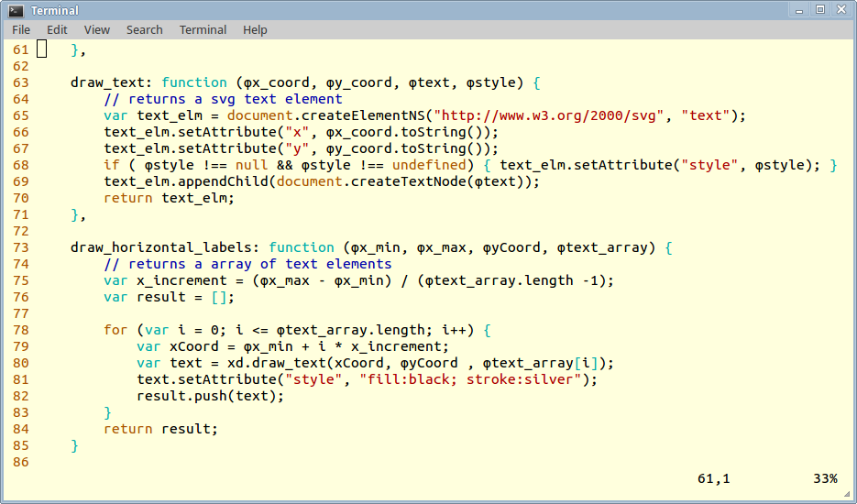Click comment '// returns a array of text elements'
The height and width of the screenshot is (504, 857).
pyautogui.click(x=247, y=264)
